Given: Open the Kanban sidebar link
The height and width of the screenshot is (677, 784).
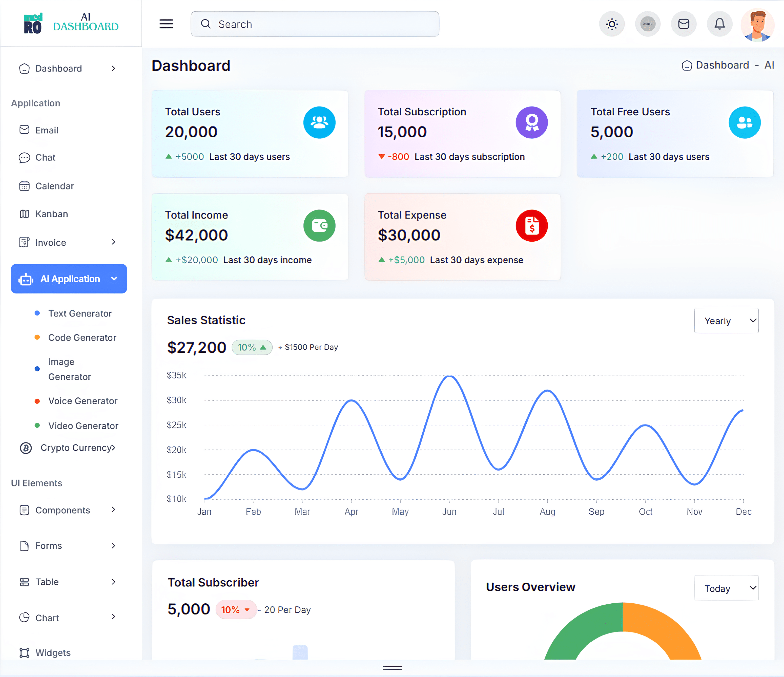Looking at the screenshot, I should click(51, 214).
